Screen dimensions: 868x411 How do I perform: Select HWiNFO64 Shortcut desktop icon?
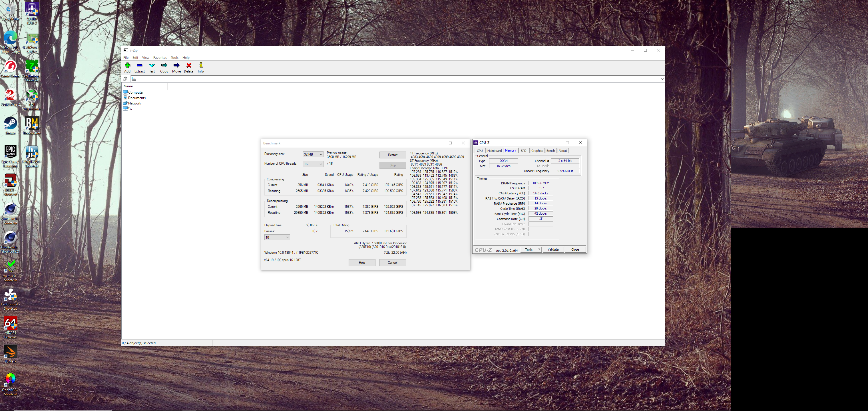pyautogui.click(x=32, y=156)
